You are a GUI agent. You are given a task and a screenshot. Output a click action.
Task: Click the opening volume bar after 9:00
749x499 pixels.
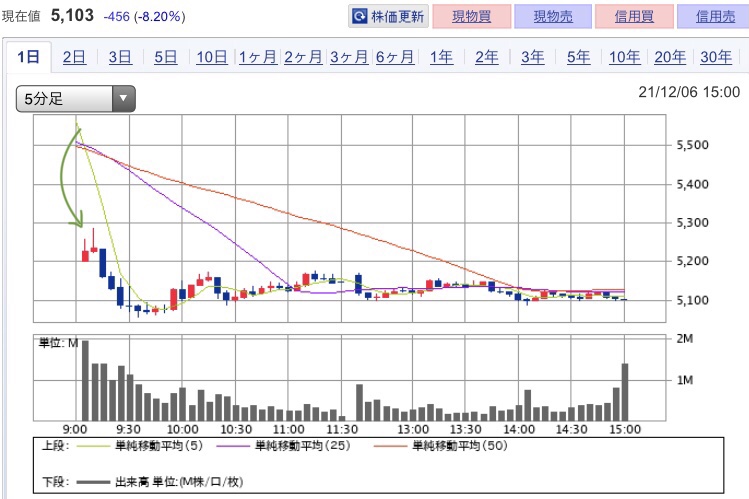tap(86, 380)
